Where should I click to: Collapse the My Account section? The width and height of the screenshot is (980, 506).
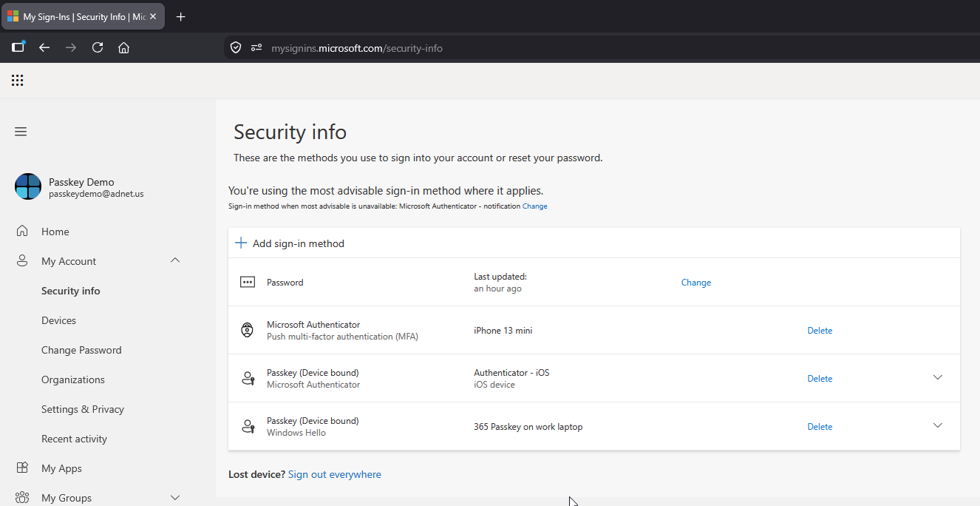(x=175, y=260)
